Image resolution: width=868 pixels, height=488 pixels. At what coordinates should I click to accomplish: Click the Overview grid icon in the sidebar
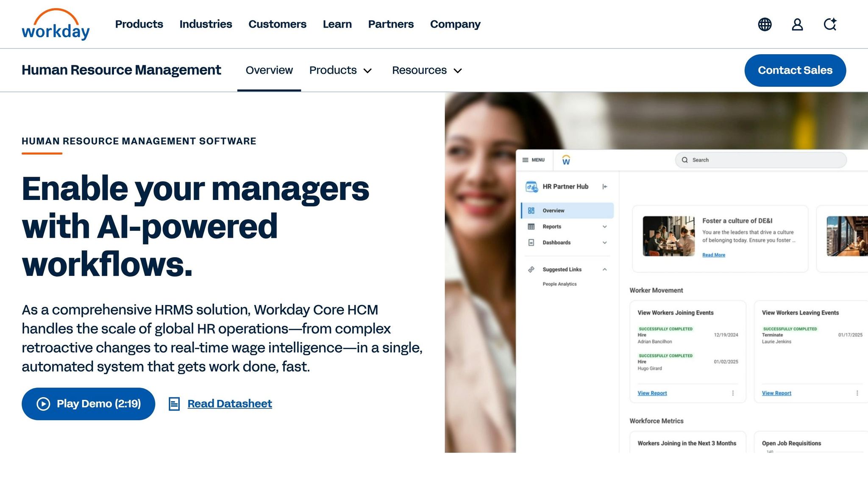tap(531, 211)
